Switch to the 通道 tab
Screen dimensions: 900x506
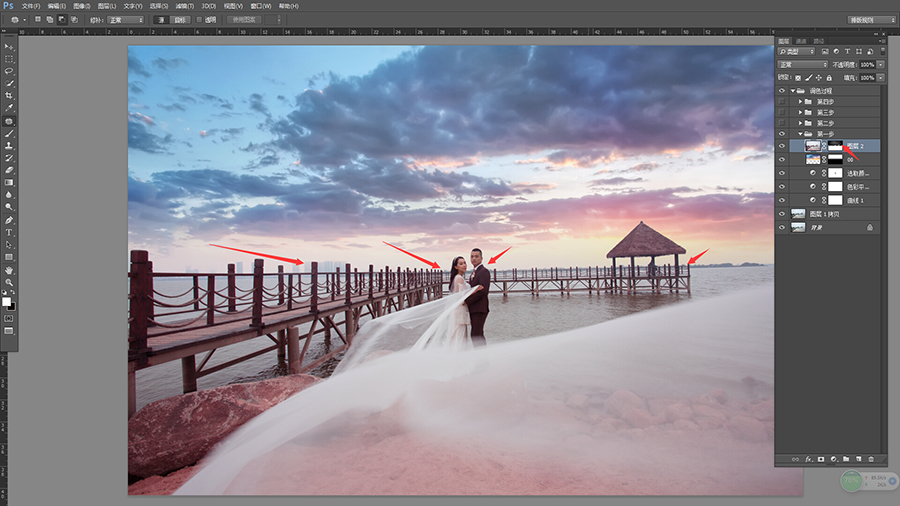pyautogui.click(x=801, y=41)
